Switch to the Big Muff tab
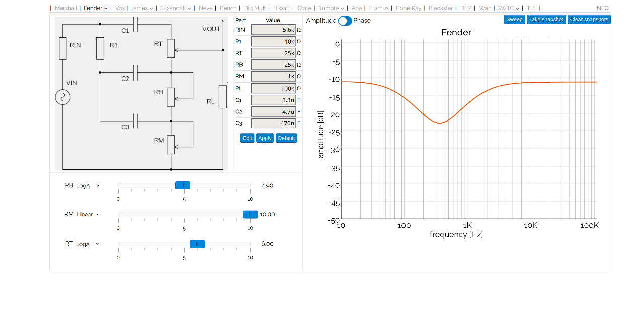This screenshot has width=644, height=318. [255, 8]
